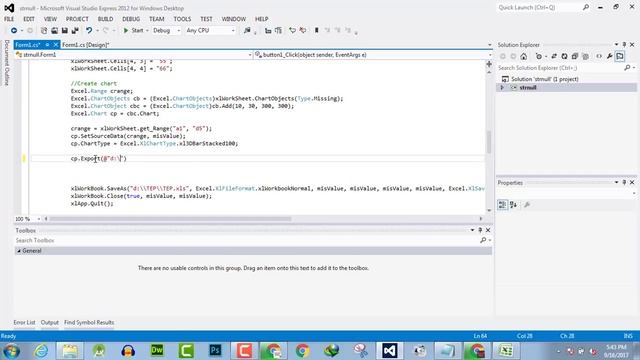This screenshot has height=360, width=640.
Task: Open the member dropdown showing button1_Click
Action: coord(373,55)
